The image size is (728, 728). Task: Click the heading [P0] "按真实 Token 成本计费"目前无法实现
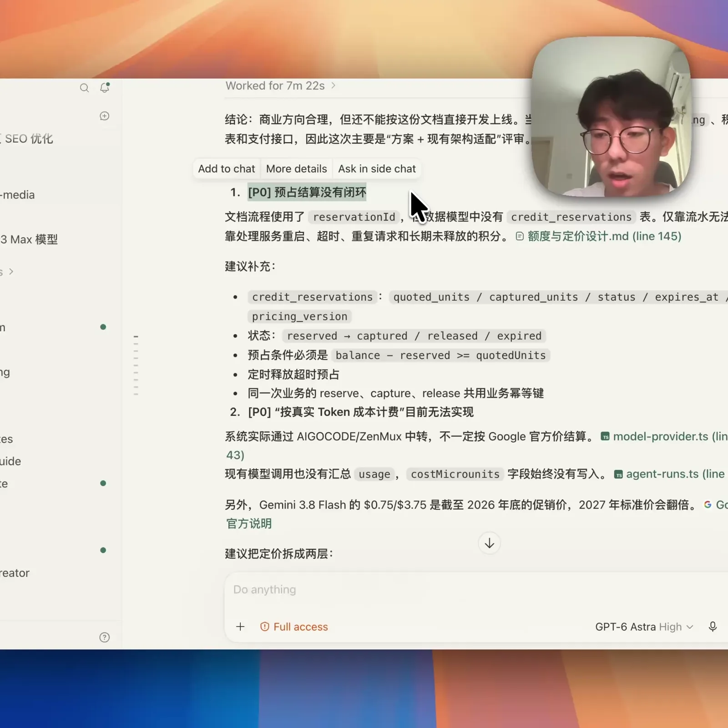coord(361,412)
